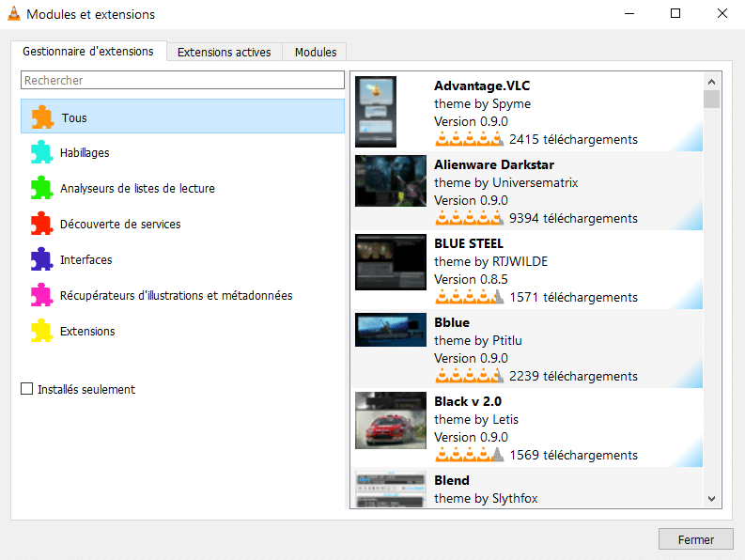This screenshot has width=745, height=560.
Task: Maximize the Modules et extensions window
Action: [x=675, y=13]
